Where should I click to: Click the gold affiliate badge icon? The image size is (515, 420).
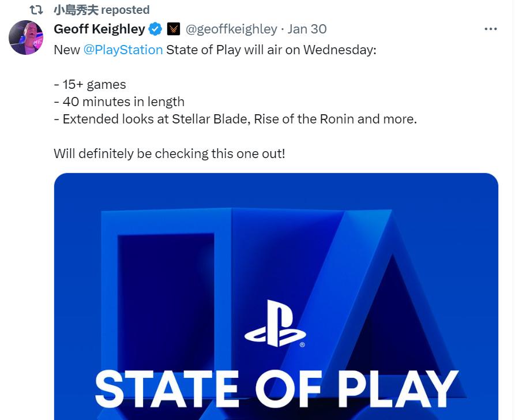[x=174, y=29]
